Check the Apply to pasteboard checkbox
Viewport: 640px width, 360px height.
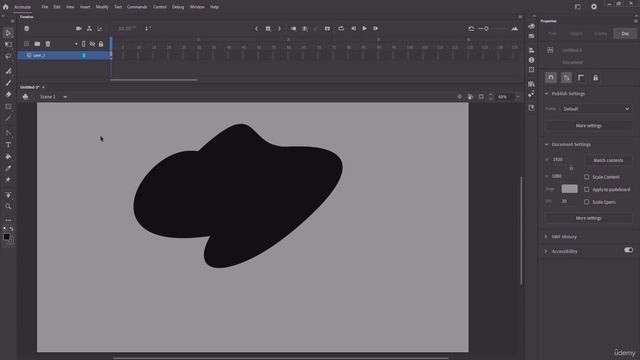[x=587, y=189]
